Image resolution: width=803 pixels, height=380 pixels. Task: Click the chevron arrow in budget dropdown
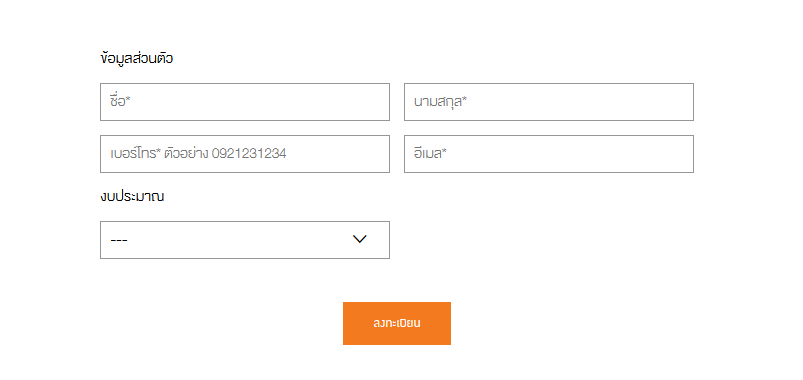360,239
